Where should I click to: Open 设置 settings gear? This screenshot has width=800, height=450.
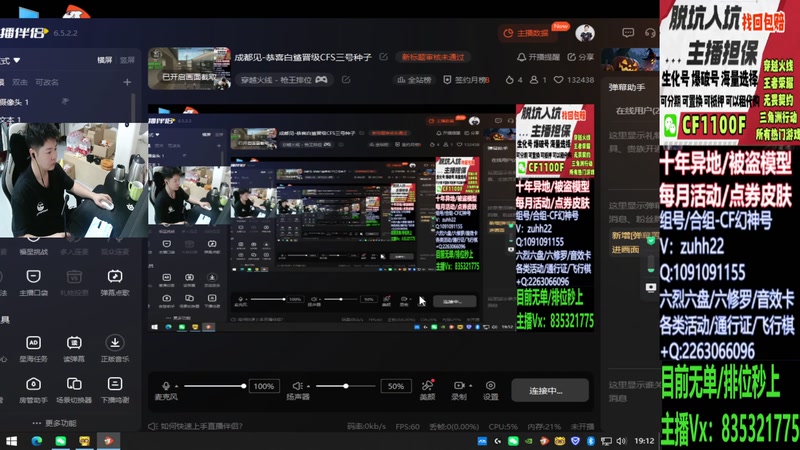[490, 389]
